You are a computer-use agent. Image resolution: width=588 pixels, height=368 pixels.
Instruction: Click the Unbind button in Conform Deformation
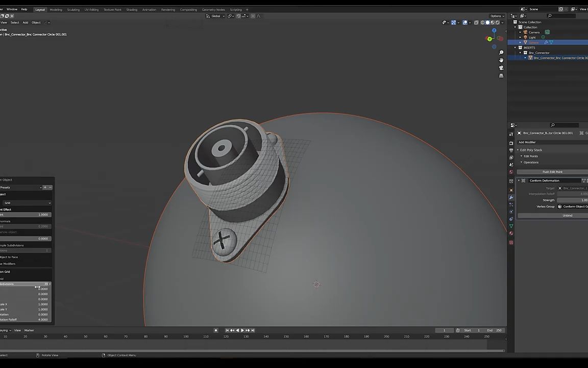coord(568,215)
